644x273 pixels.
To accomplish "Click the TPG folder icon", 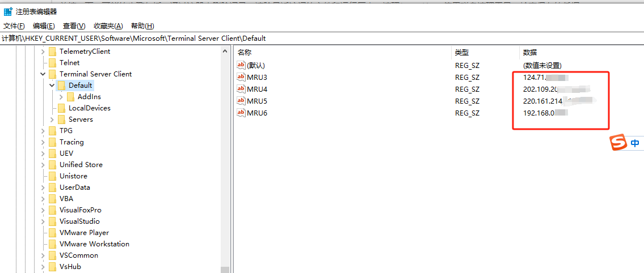I will [52, 131].
